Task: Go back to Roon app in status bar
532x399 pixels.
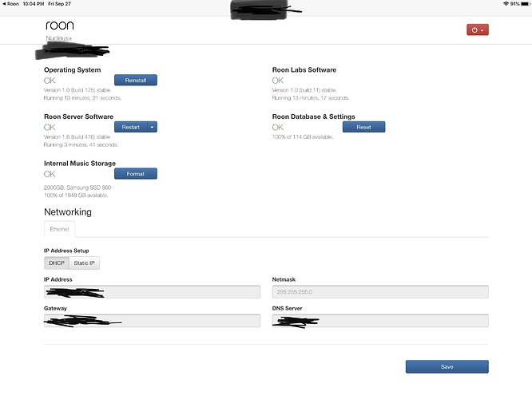Action: click(10, 4)
